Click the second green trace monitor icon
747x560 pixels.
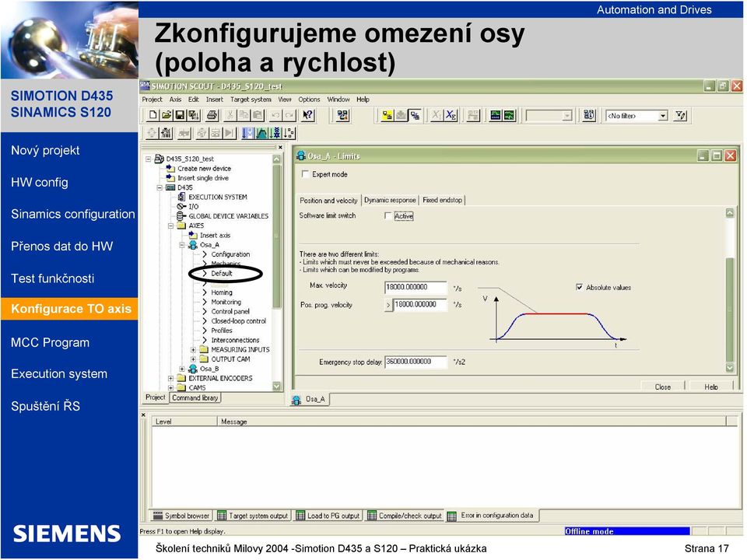point(509,115)
